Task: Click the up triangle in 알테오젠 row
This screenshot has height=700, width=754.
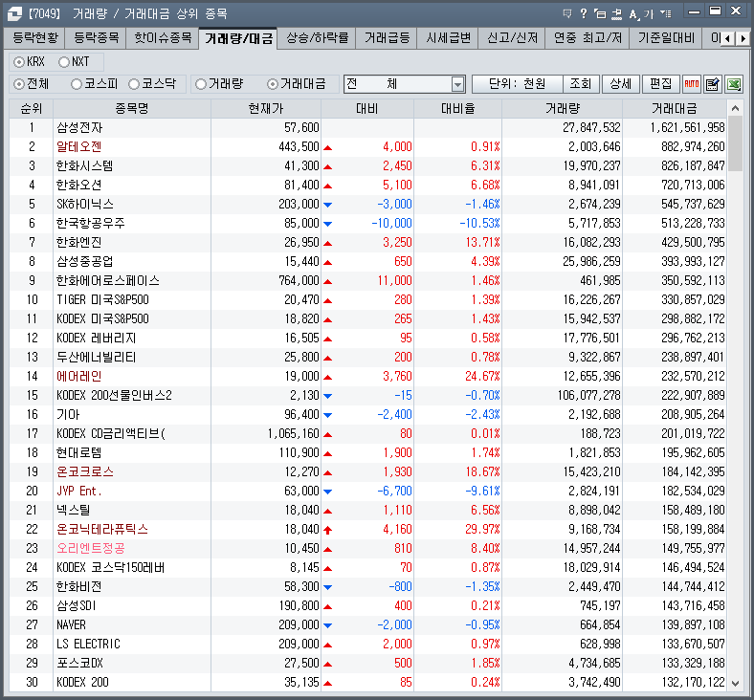Action: pyautogui.click(x=328, y=147)
